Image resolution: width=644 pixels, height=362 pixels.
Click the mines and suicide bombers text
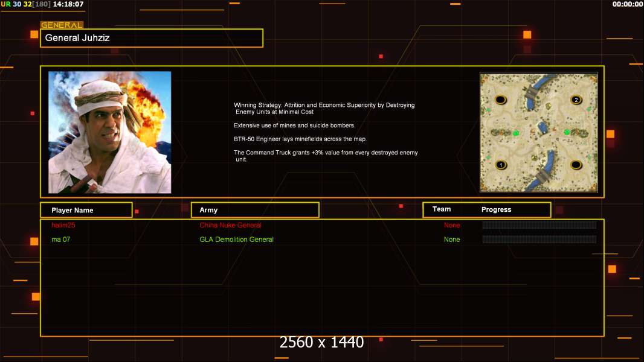[294, 125]
